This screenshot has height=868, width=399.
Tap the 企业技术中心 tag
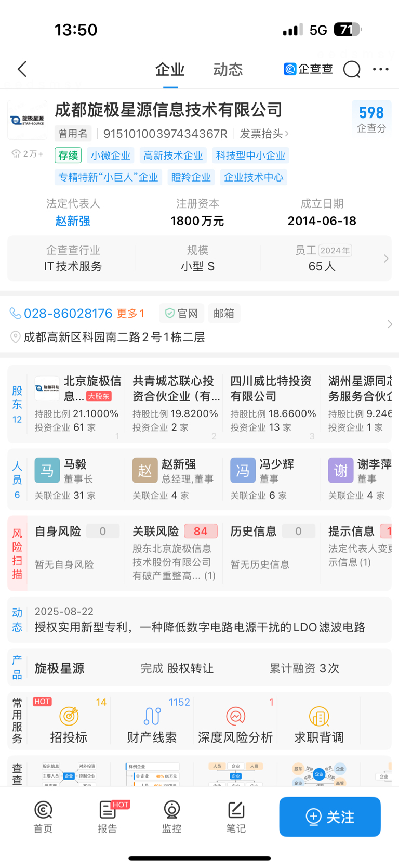coord(254,177)
